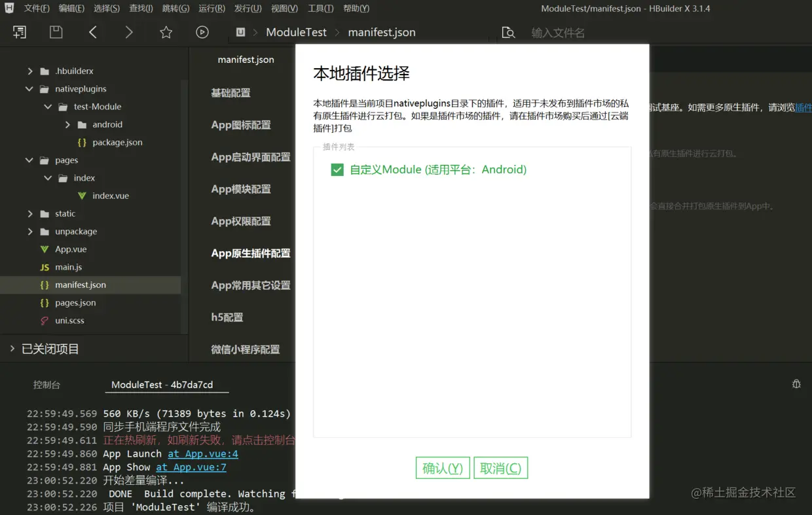Viewport: 812px width, 515px height.
Task: Open the App启动界面配置 section
Action: click(251, 157)
